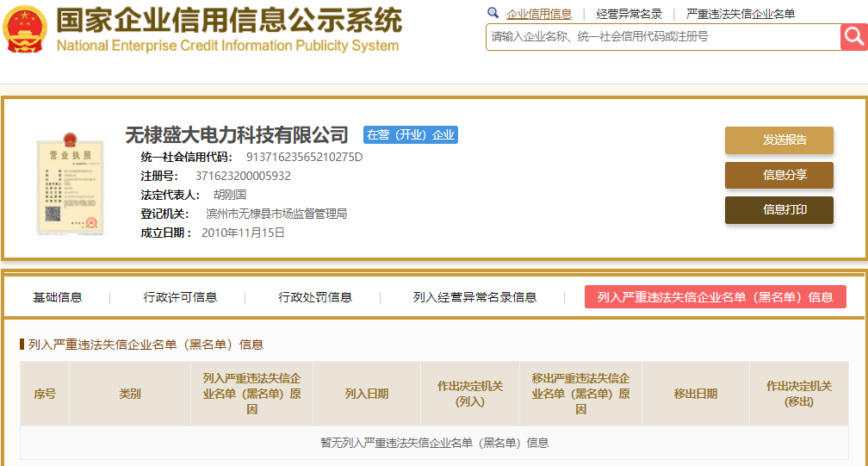The width and height of the screenshot is (868, 466).
Task: Click the company name 无棣盛大电力科技有限公司
Action: click(x=236, y=134)
